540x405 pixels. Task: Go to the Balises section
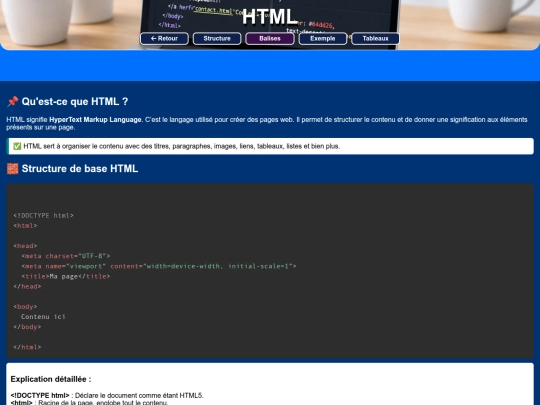[270, 39]
